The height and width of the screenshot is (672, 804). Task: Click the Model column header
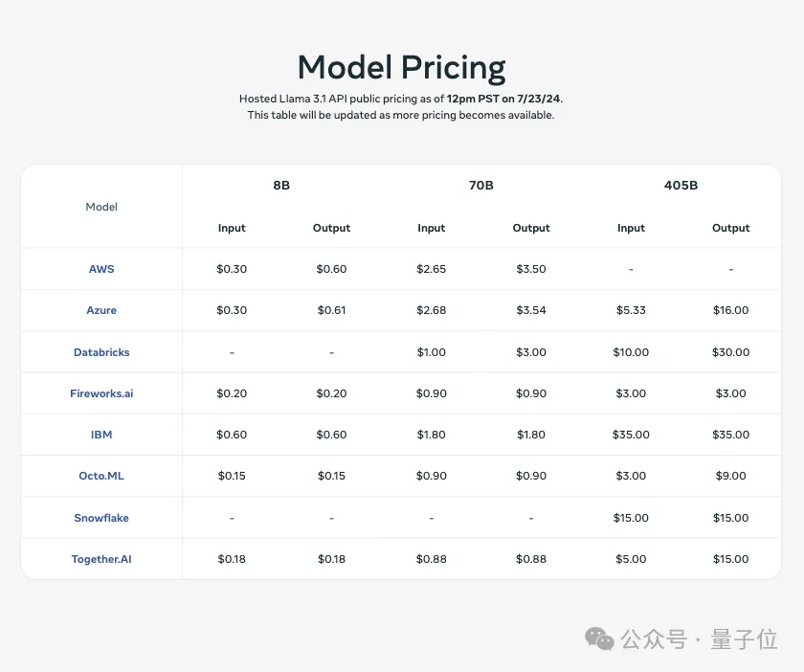[x=101, y=207]
